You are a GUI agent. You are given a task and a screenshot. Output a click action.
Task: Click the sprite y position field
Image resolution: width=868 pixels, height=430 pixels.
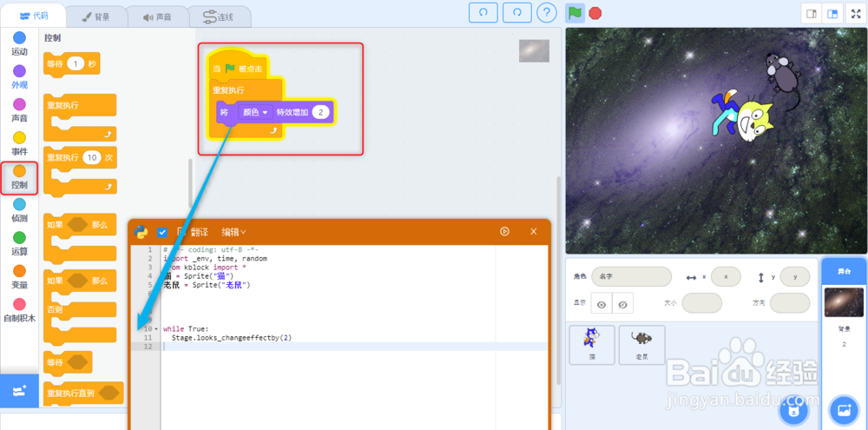pyautogui.click(x=795, y=276)
